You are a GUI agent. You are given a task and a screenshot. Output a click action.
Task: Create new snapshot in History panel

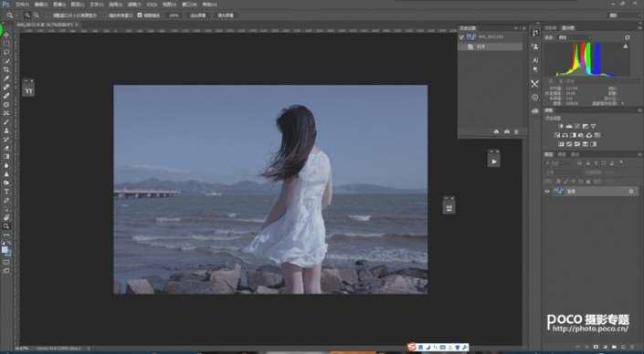coord(506,131)
